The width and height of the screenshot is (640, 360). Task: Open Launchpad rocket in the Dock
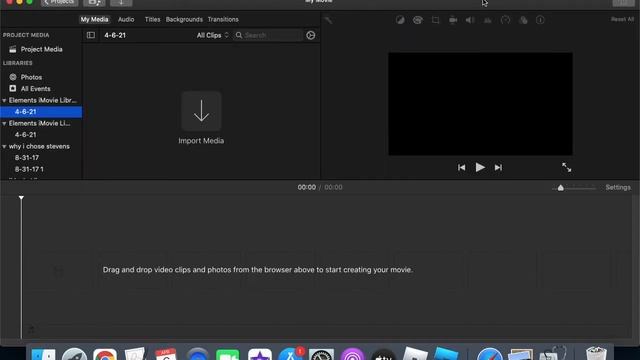[74, 354]
